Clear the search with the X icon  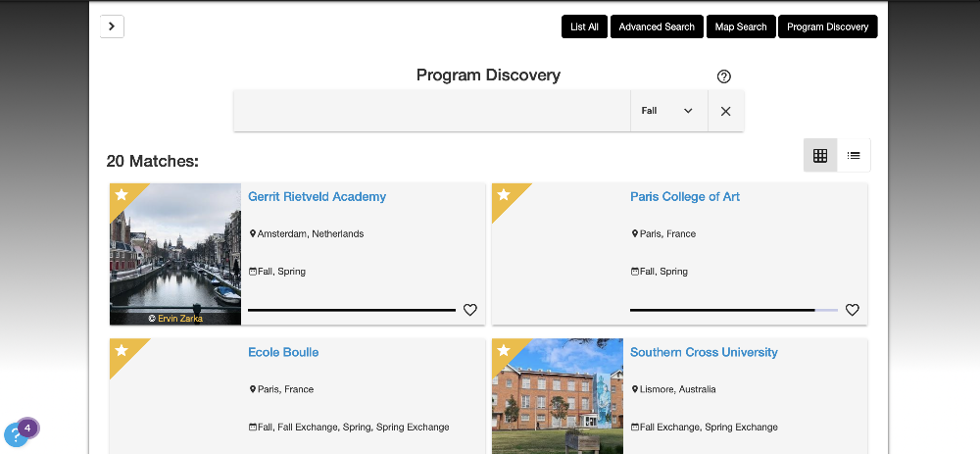(x=725, y=111)
